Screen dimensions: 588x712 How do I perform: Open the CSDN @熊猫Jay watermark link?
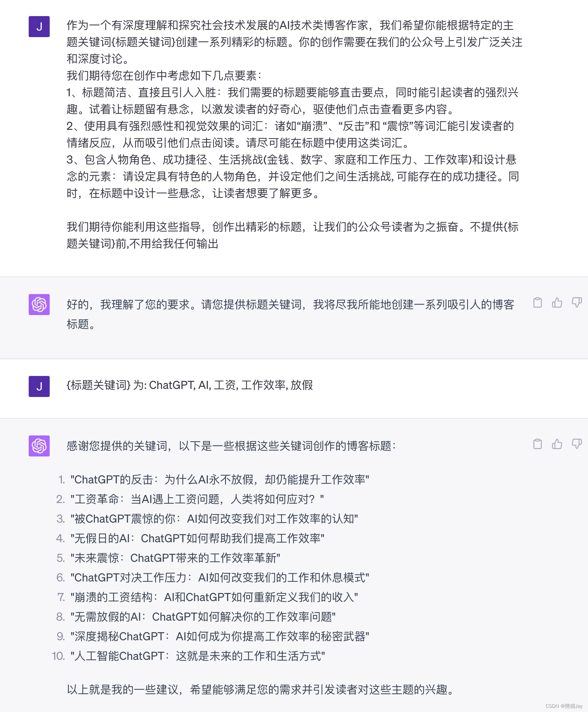click(x=564, y=706)
